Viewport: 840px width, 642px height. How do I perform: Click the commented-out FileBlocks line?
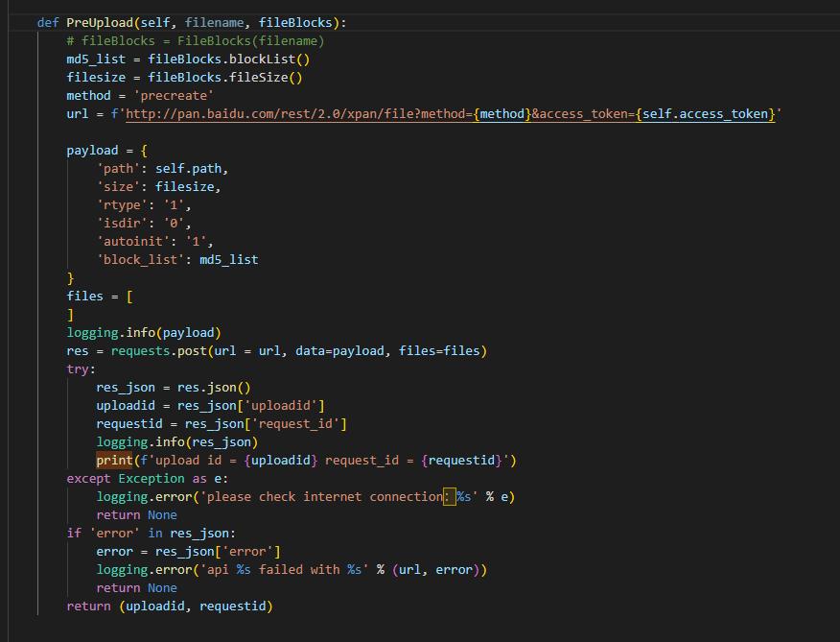point(196,41)
